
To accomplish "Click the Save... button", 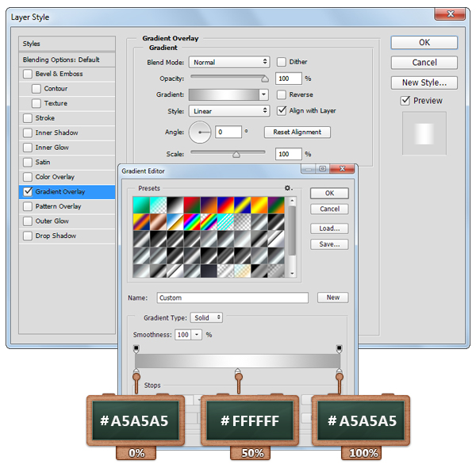I will [329, 244].
